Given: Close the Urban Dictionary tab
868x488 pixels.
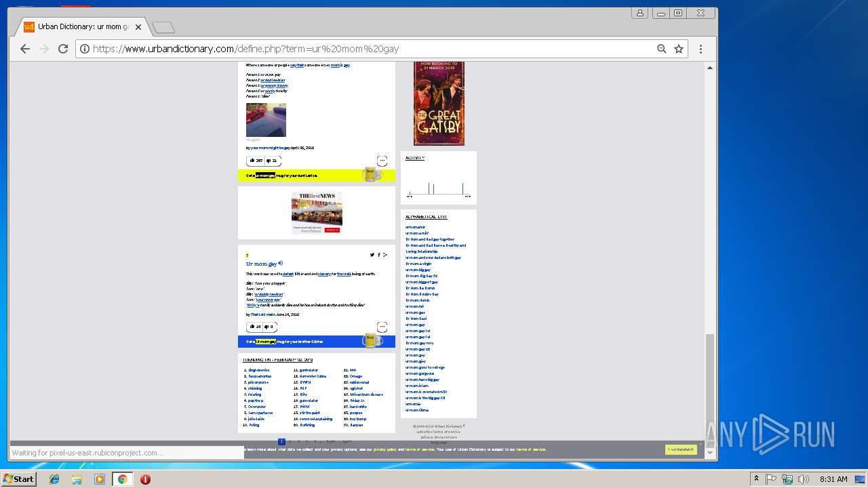Looking at the screenshot, I should (x=138, y=27).
